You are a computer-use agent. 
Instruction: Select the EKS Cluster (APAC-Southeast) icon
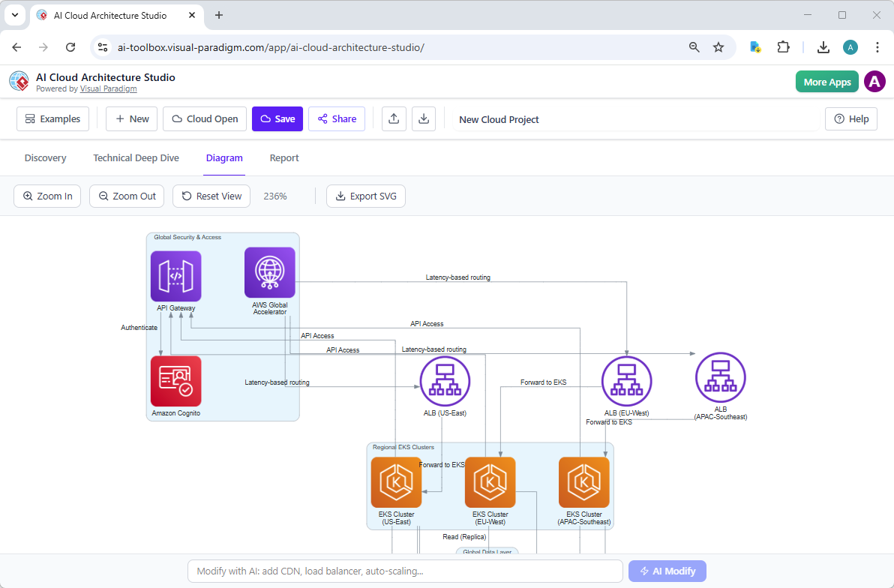(583, 483)
